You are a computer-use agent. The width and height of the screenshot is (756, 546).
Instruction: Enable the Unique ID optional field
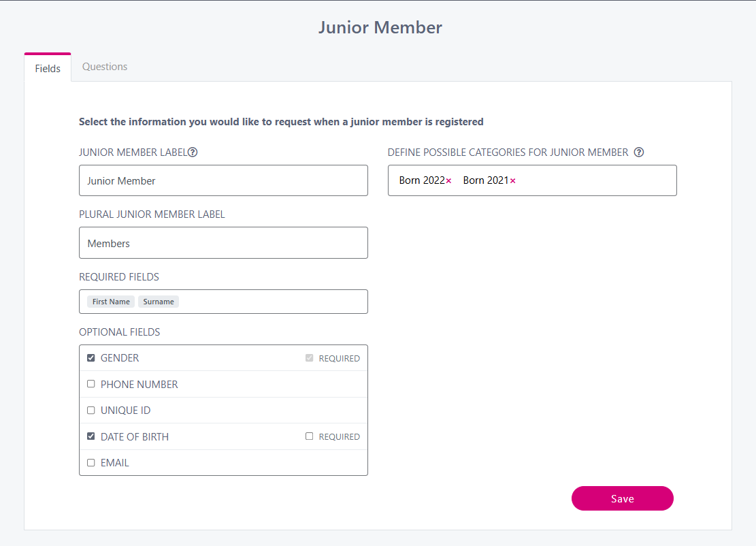91,411
